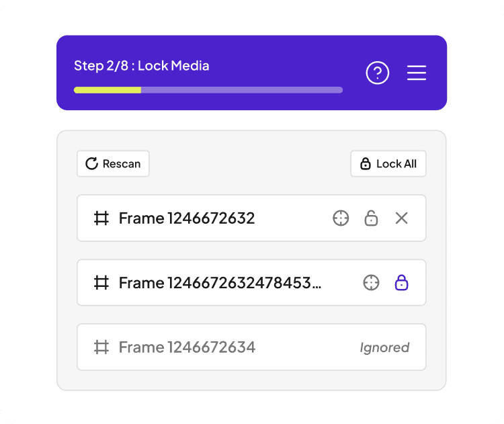The width and height of the screenshot is (504, 424).
Task: Select the Frame 1246672632478453… row label
Action: click(220, 283)
